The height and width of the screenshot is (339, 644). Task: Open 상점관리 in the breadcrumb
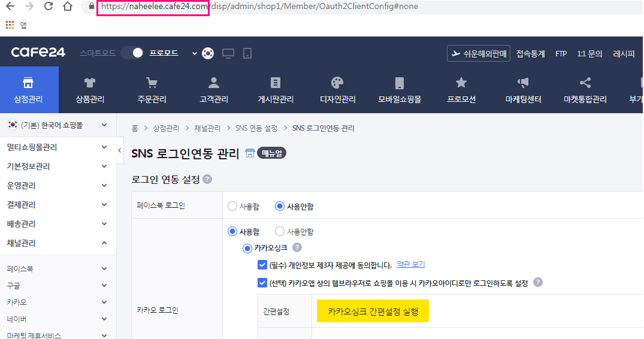[x=166, y=128]
